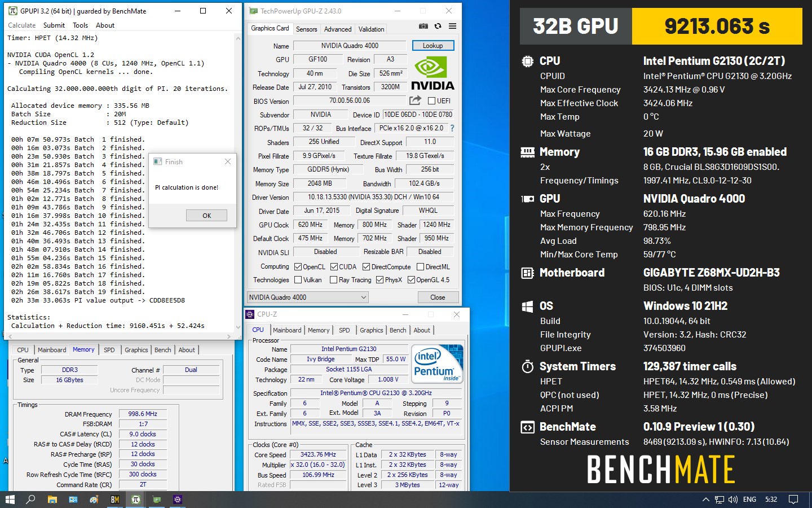Click the GPU-Z screenshot camera icon

[423, 26]
